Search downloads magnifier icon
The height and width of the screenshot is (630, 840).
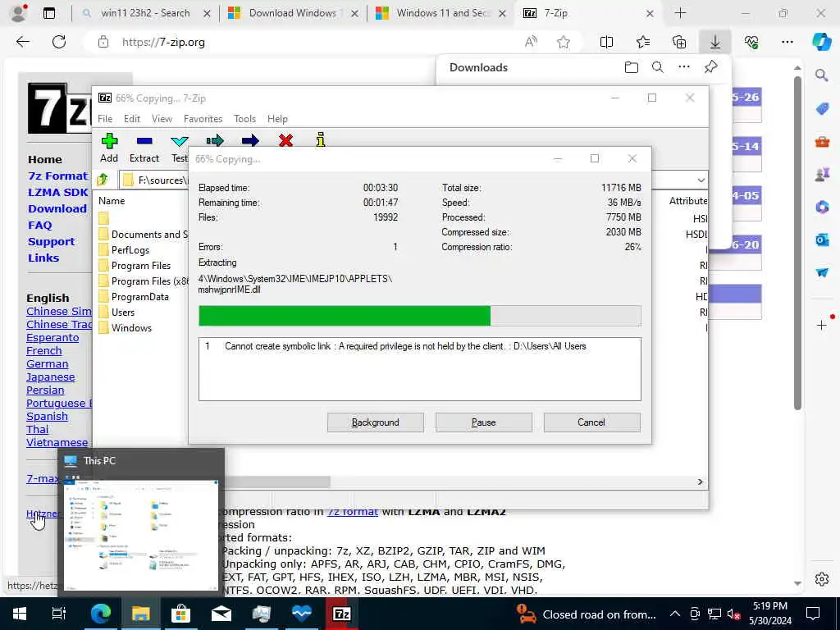click(657, 67)
